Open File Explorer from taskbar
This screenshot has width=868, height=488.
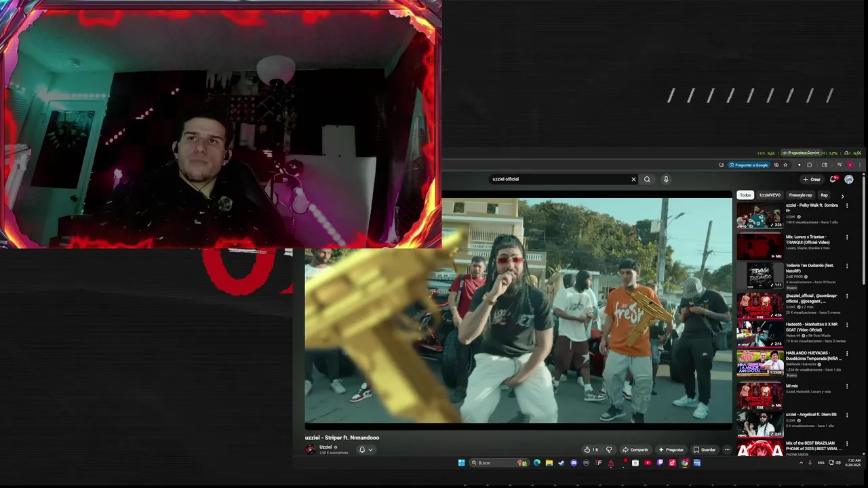pos(549,463)
